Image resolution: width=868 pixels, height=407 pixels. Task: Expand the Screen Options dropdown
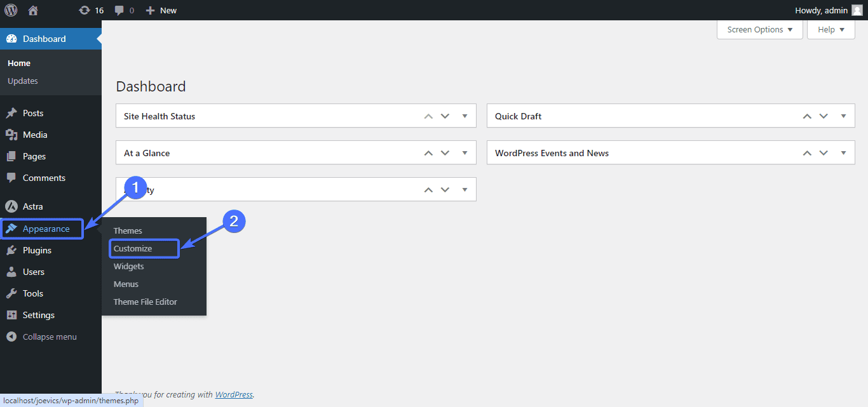[760, 29]
